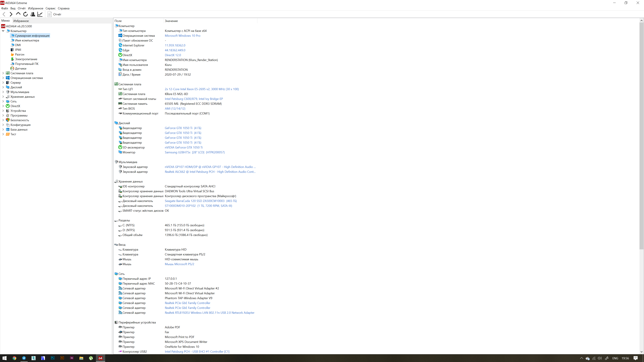
Task: Switch to the Меню tab
Action: click(6, 21)
